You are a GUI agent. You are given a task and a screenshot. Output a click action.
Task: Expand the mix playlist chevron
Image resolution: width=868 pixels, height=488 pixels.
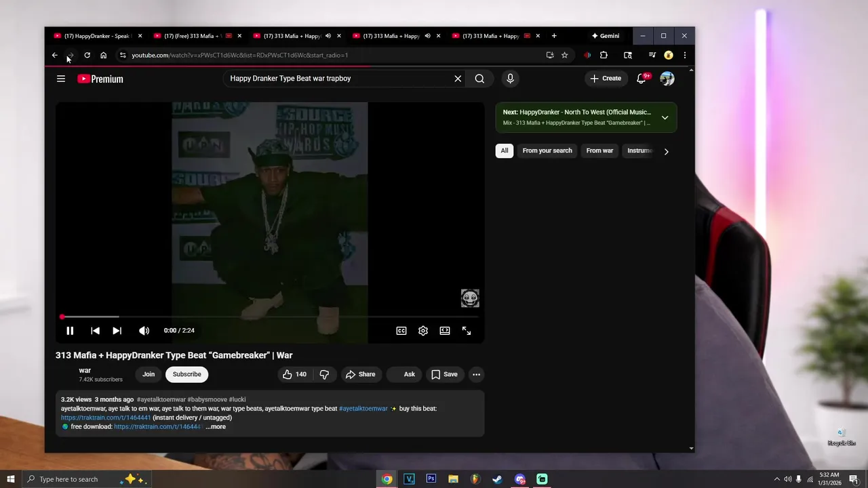tap(665, 117)
